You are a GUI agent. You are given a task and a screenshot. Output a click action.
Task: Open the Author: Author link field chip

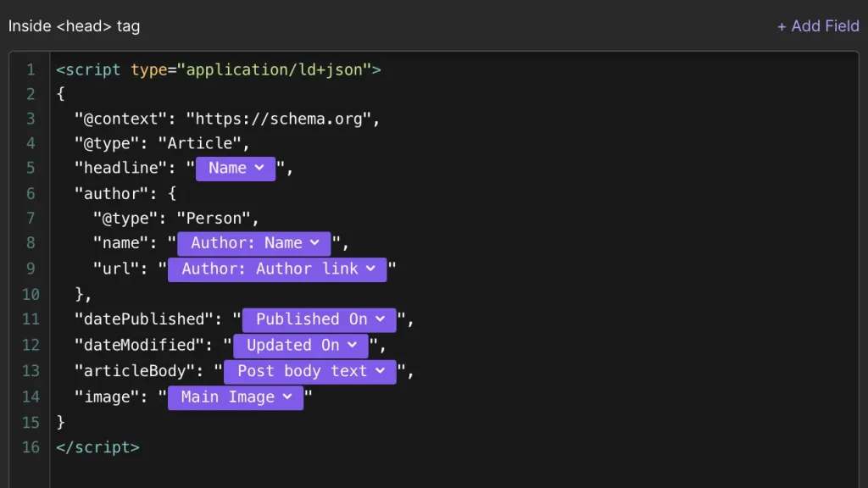coord(277,269)
